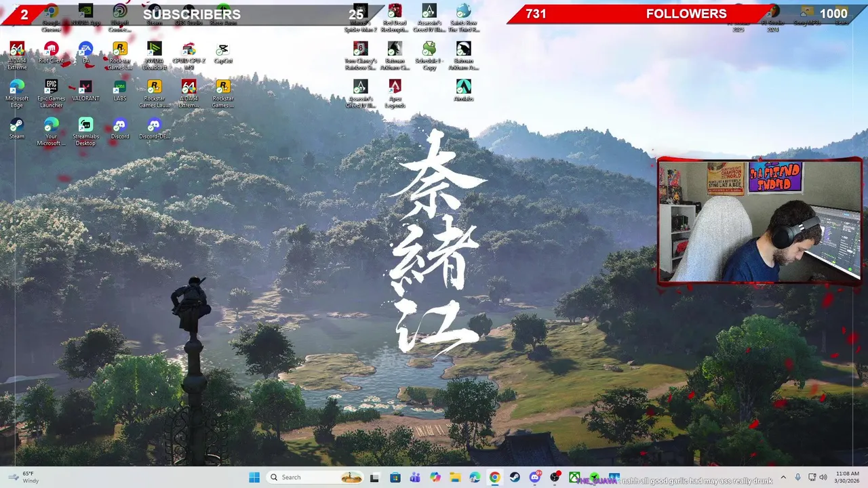
Task: Open Microsoft Teams from the taskbar
Action: [x=415, y=477]
